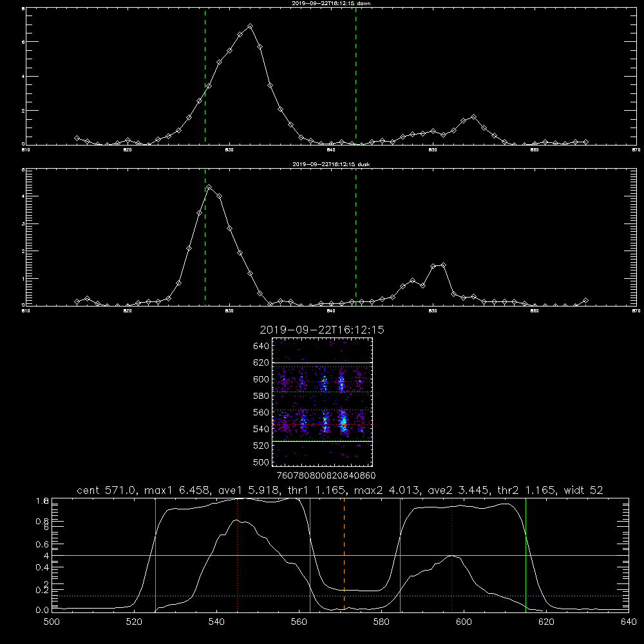Click the right green dashed line in dusk plot
This screenshot has height=644, width=644.
(x=355, y=238)
